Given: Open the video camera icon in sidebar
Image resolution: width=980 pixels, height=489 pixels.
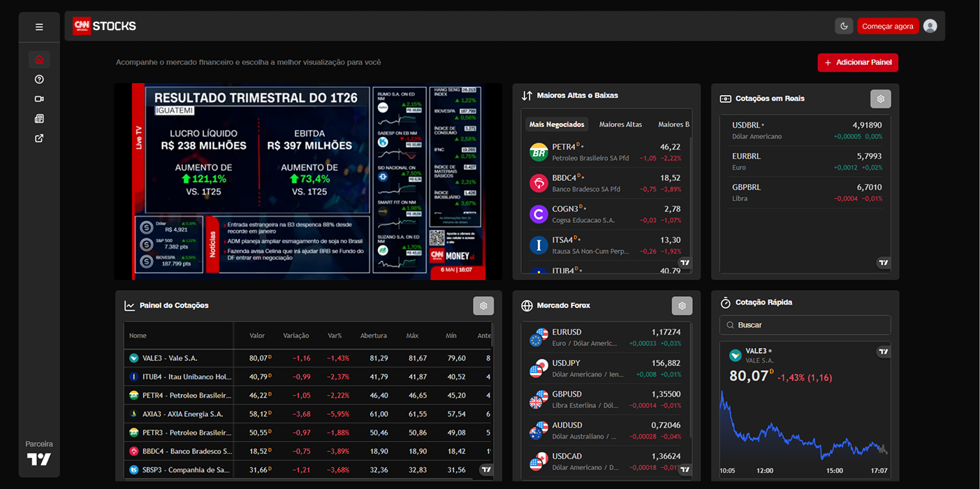Looking at the screenshot, I should (39, 99).
